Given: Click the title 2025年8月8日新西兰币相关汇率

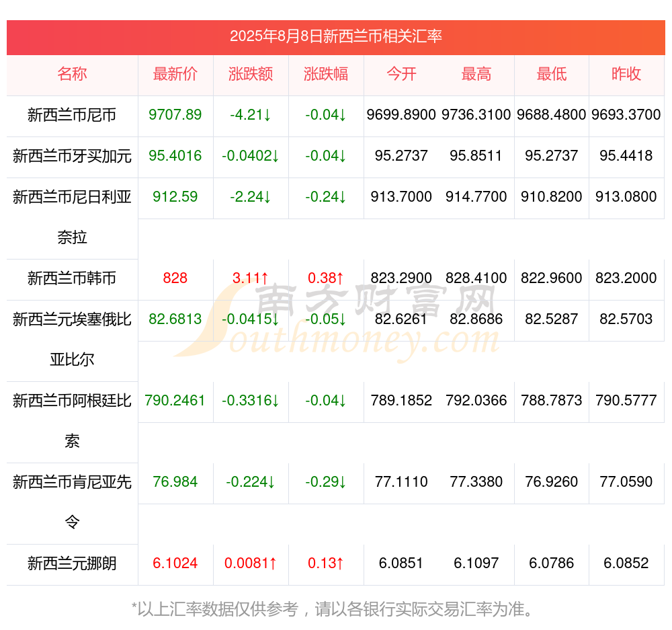Looking at the screenshot, I should coord(335,36).
